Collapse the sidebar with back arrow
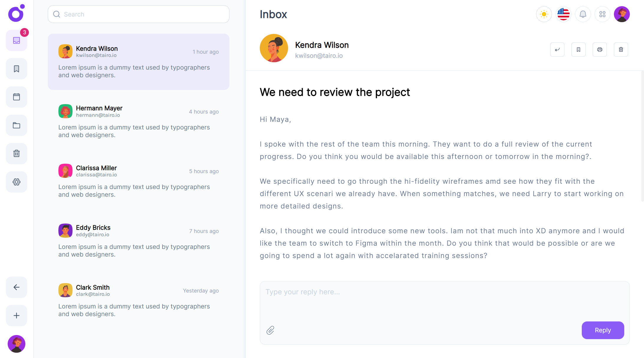The width and height of the screenshot is (644, 358). [x=16, y=287]
